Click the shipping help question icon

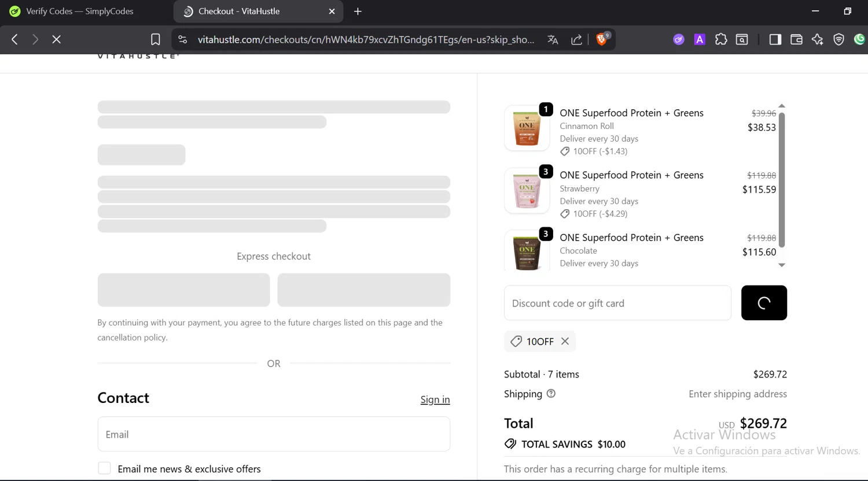point(551,394)
